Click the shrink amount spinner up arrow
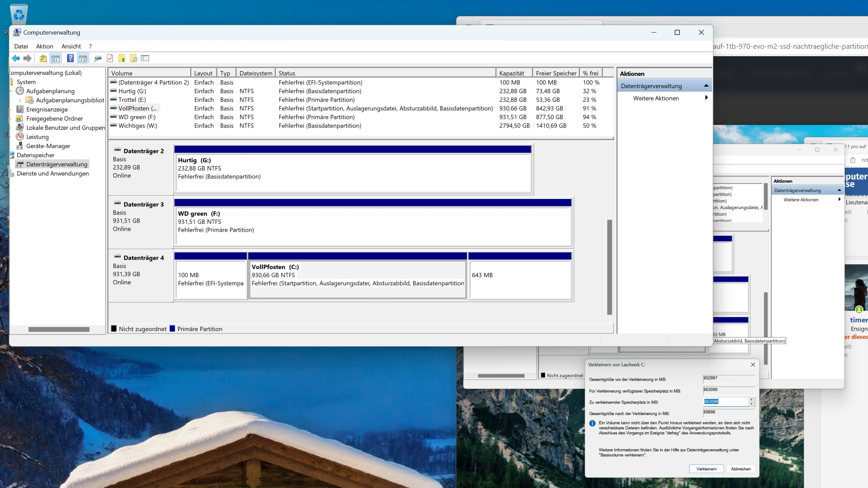 (x=752, y=400)
